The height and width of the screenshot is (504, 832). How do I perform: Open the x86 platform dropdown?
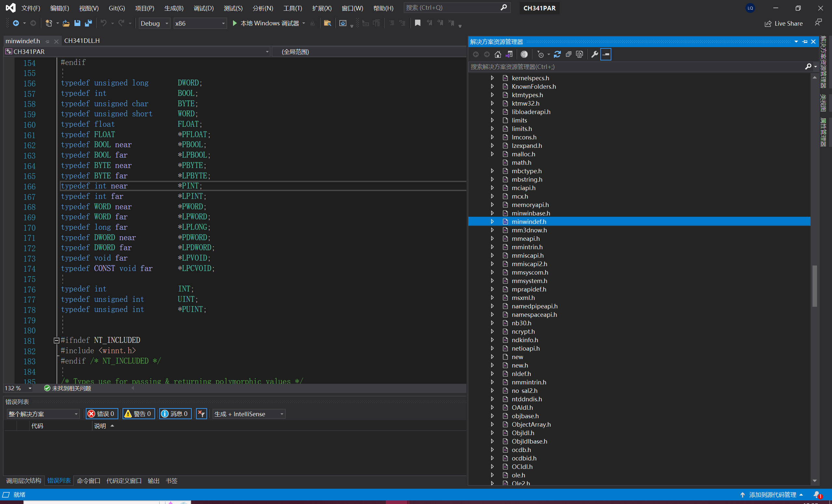click(200, 23)
